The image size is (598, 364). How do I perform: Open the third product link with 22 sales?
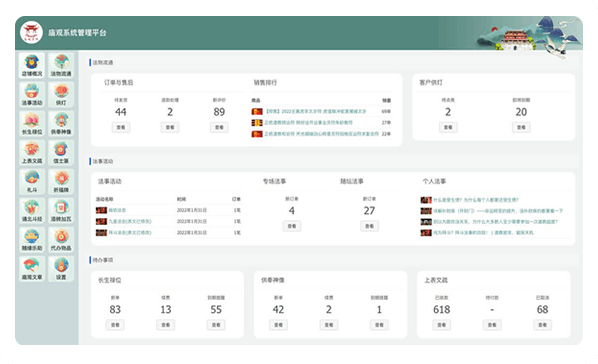[322, 134]
